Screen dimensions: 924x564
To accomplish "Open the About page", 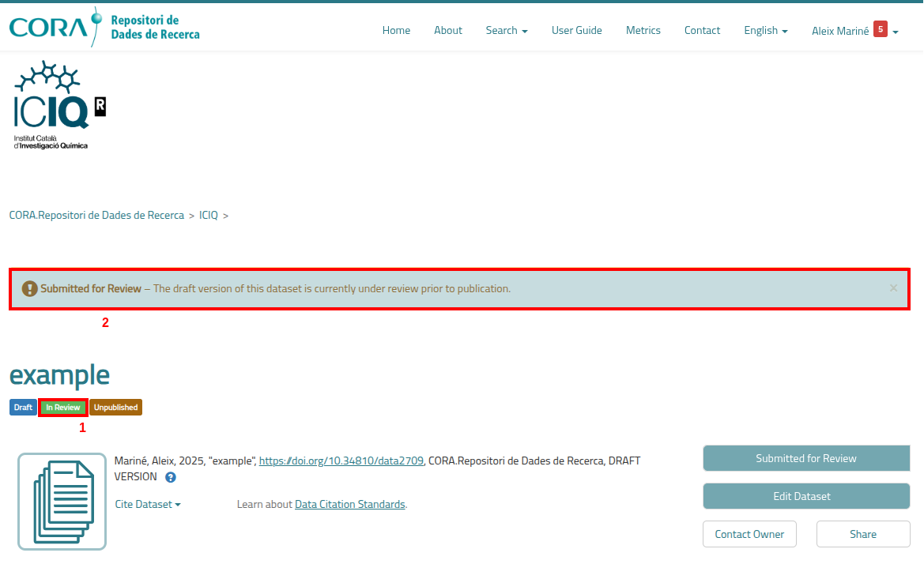I will 447,31.
